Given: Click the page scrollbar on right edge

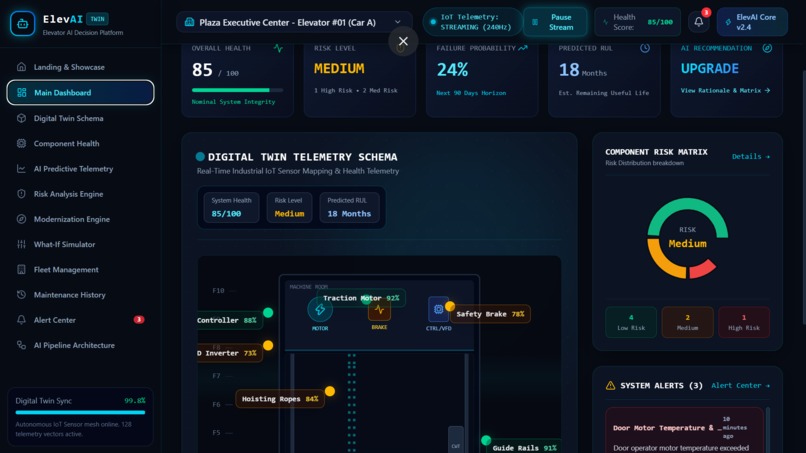Looking at the screenshot, I should 803,195.
